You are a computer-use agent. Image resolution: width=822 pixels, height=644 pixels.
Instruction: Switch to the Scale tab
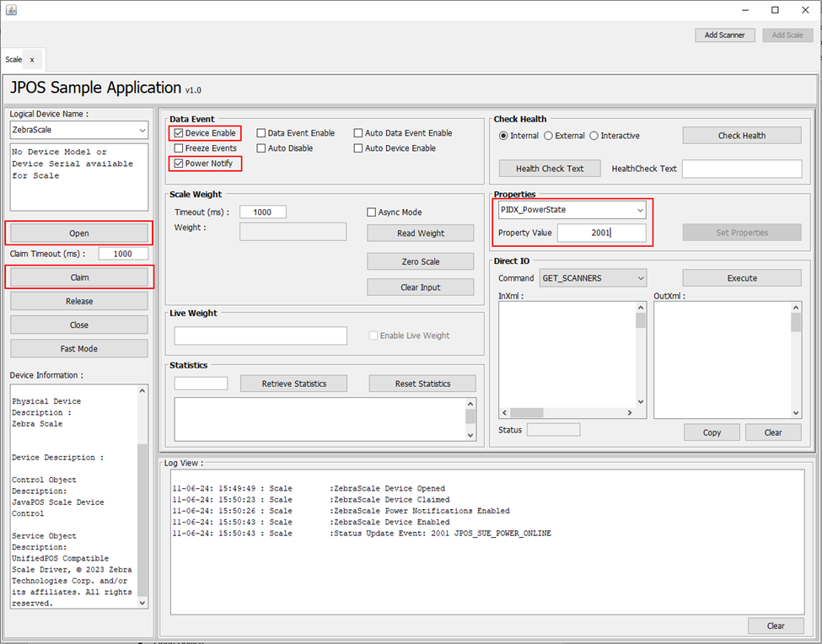pyautogui.click(x=13, y=60)
